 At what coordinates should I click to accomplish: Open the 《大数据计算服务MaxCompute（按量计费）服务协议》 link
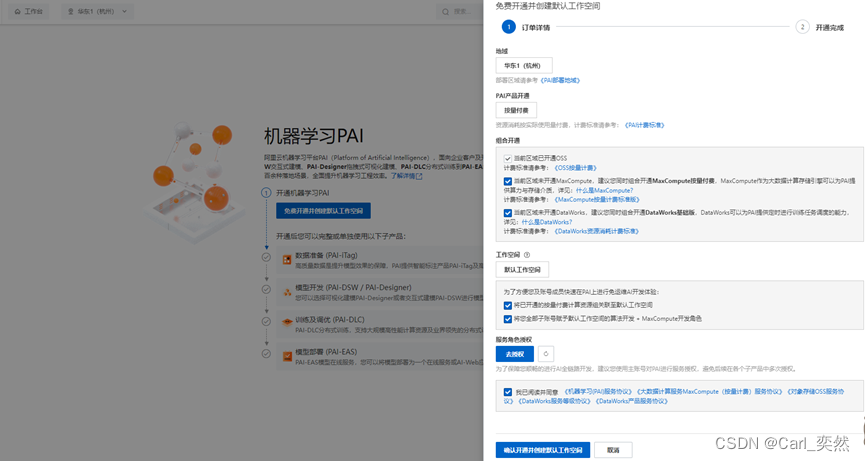pos(709,392)
